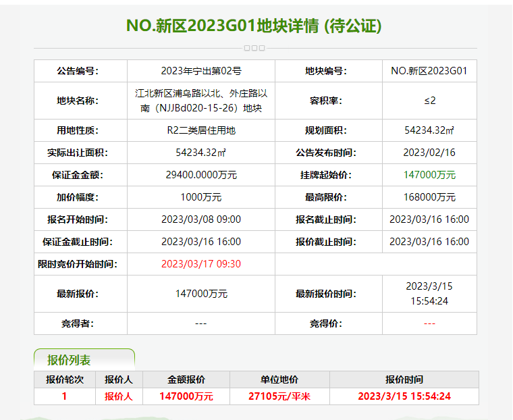Click the bid amount 147000万元 in bid list
513x420 pixels.
(x=186, y=396)
